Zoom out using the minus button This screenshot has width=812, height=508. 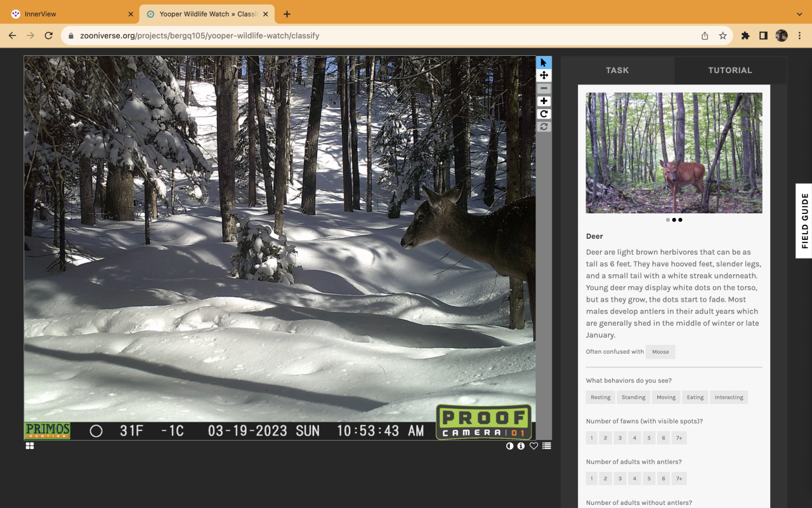tap(544, 88)
